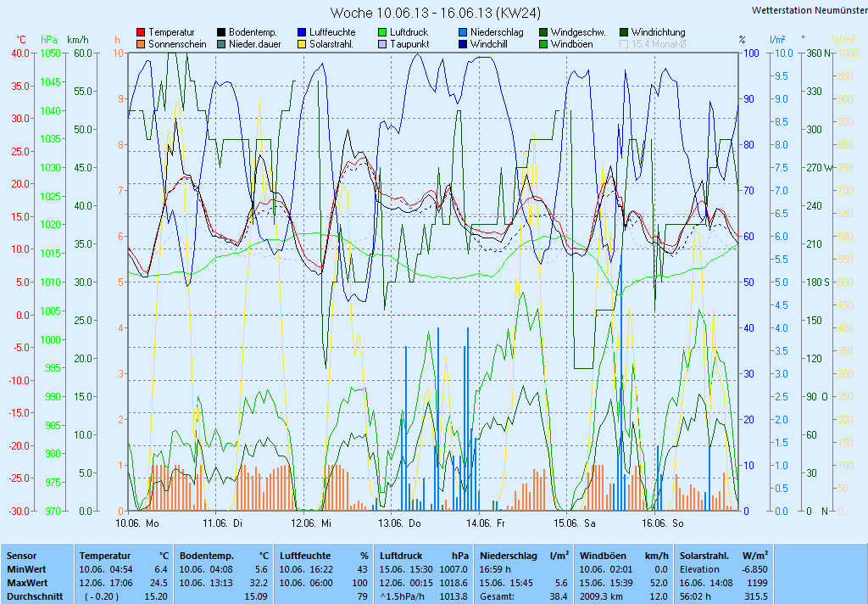Click the red Temperatur legend swatch

click(x=141, y=32)
